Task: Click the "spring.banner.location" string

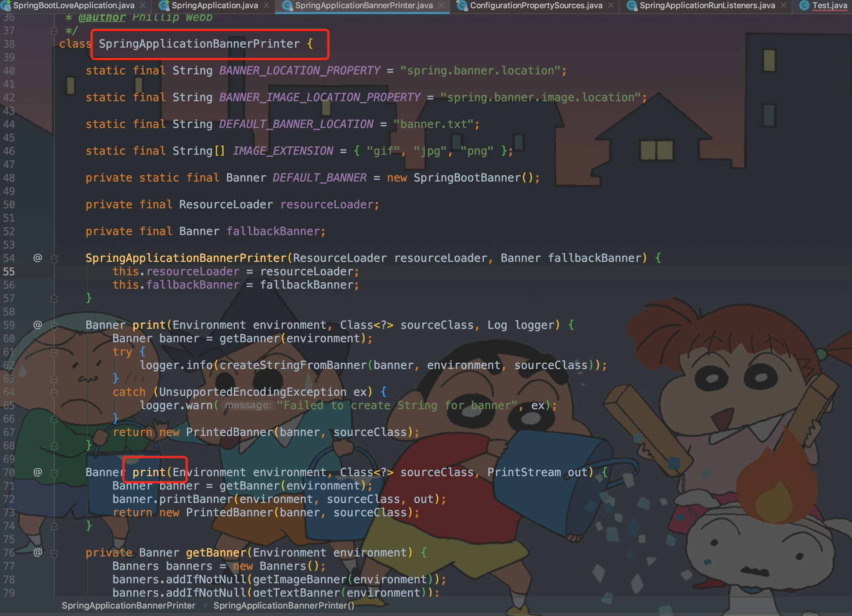Action: 480,70
